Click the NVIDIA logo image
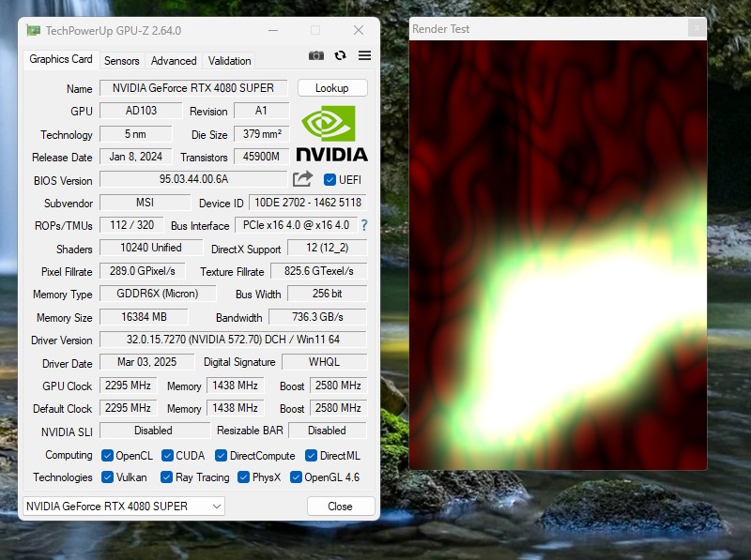The height and width of the screenshot is (560, 751). 332,133
